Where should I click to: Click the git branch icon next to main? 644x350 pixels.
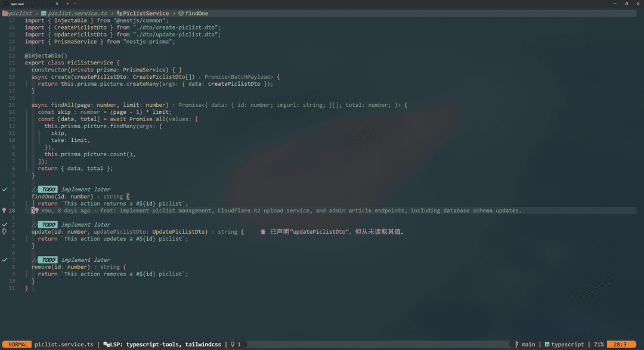tap(516, 344)
